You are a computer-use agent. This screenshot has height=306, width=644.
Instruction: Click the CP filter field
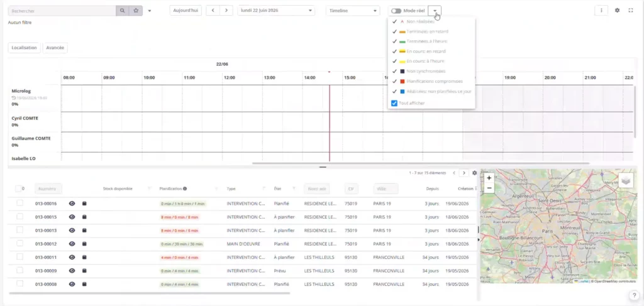click(351, 189)
